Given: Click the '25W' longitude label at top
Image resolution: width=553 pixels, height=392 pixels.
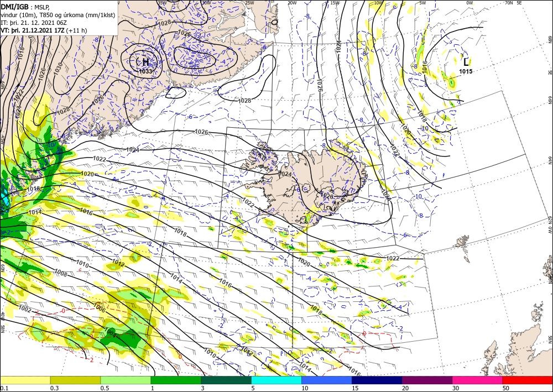Looking at the screenshot, I should 249,3.
